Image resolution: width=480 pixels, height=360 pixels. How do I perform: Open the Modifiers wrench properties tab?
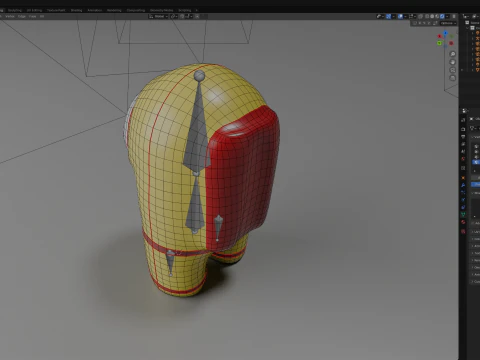pos(463,185)
